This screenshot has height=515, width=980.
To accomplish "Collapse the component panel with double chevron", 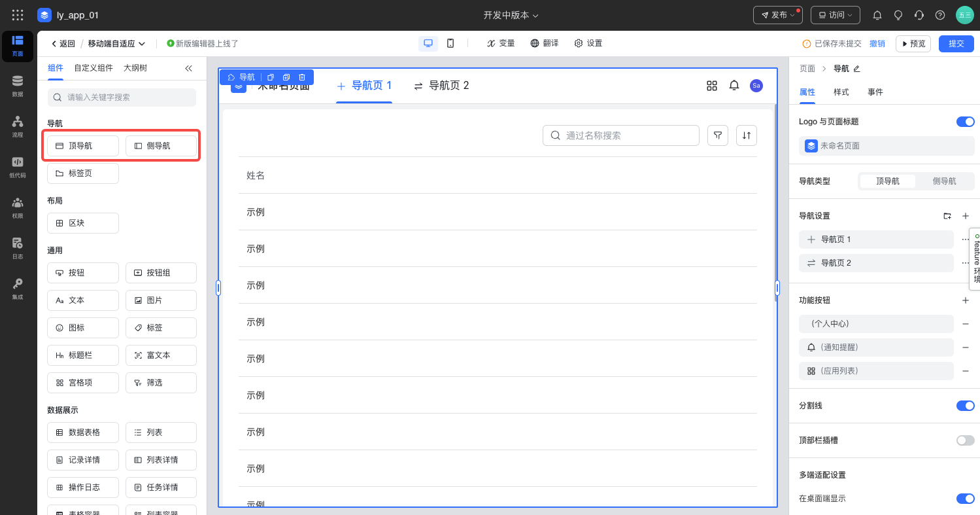I will click(189, 68).
